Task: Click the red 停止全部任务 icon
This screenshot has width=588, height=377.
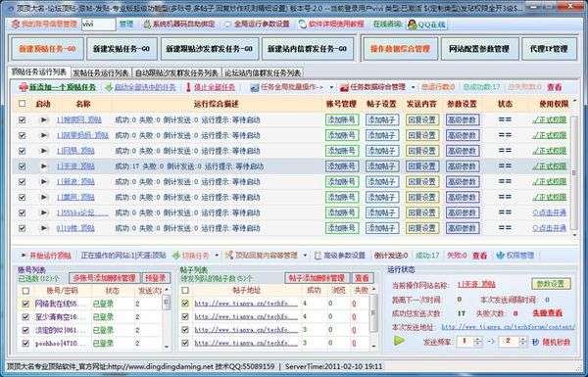Action: pyautogui.click(x=188, y=87)
